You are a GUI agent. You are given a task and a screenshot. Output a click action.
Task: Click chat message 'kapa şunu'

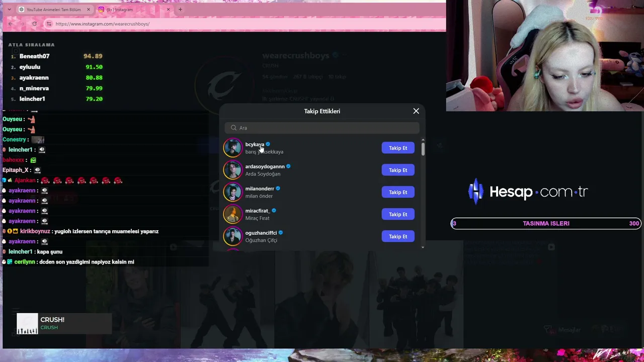(x=50, y=251)
